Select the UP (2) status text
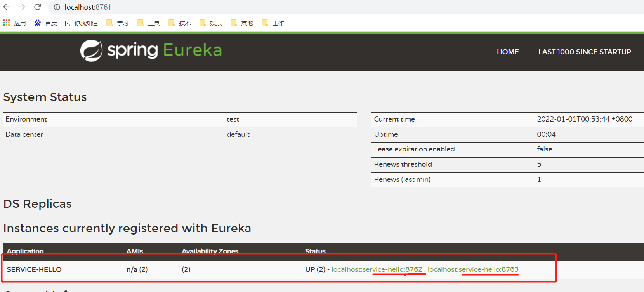 point(315,269)
